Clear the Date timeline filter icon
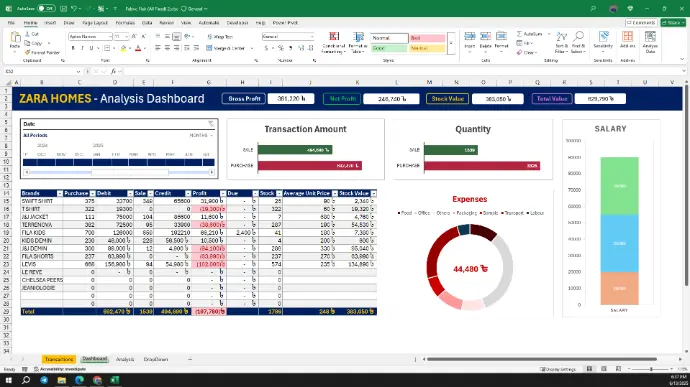The image size is (690, 387). (211, 124)
